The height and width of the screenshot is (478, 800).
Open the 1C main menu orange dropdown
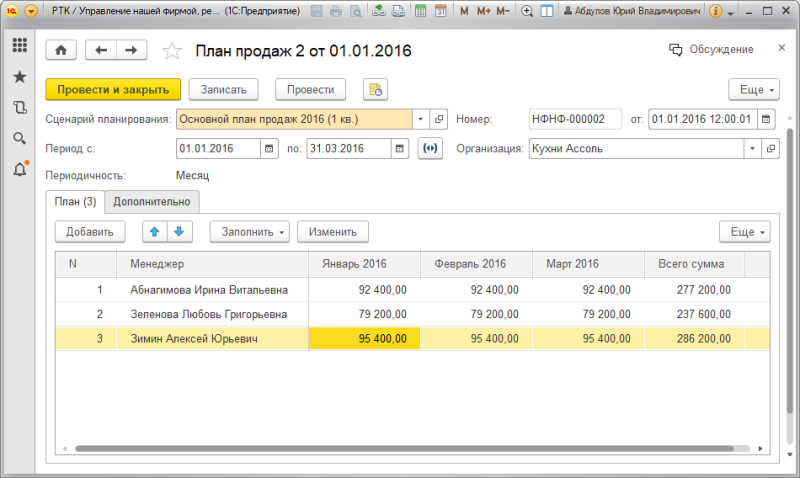tap(31, 11)
